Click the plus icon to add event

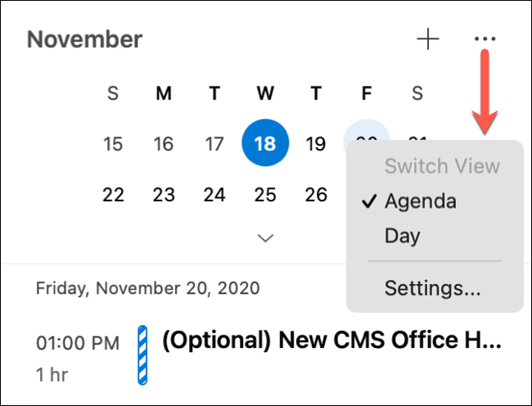[x=428, y=39]
